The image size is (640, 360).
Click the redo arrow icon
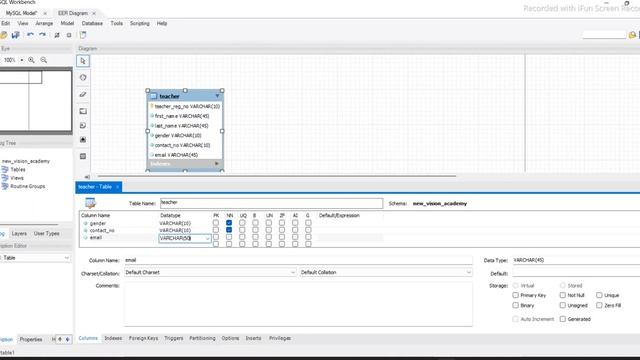pos(42,35)
